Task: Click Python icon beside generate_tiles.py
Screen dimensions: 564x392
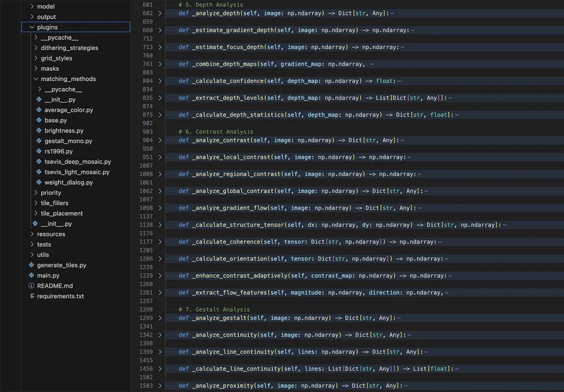Action: coord(32,265)
